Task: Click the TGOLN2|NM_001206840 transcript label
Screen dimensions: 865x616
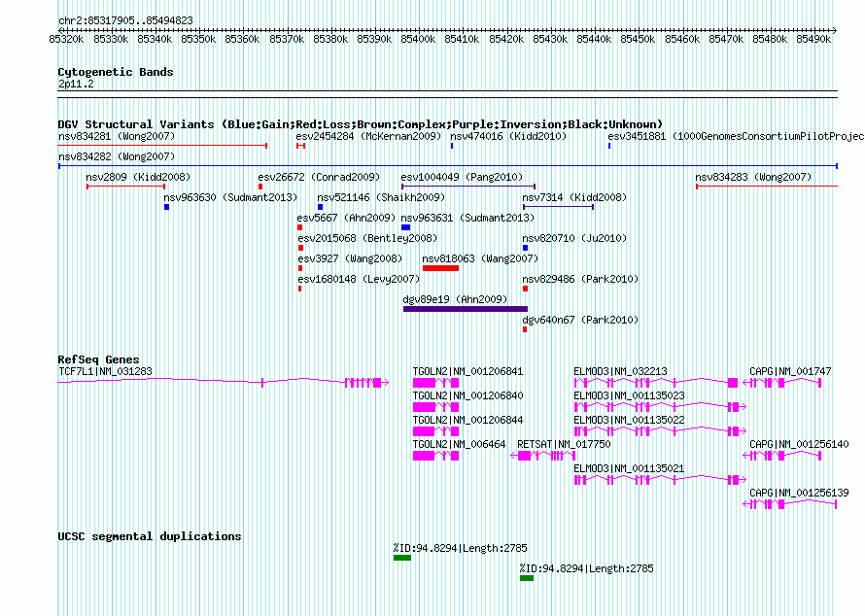Action: point(467,396)
